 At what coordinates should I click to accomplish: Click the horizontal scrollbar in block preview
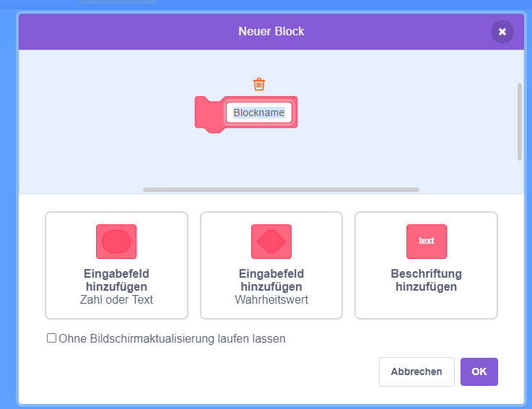tap(281, 190)
